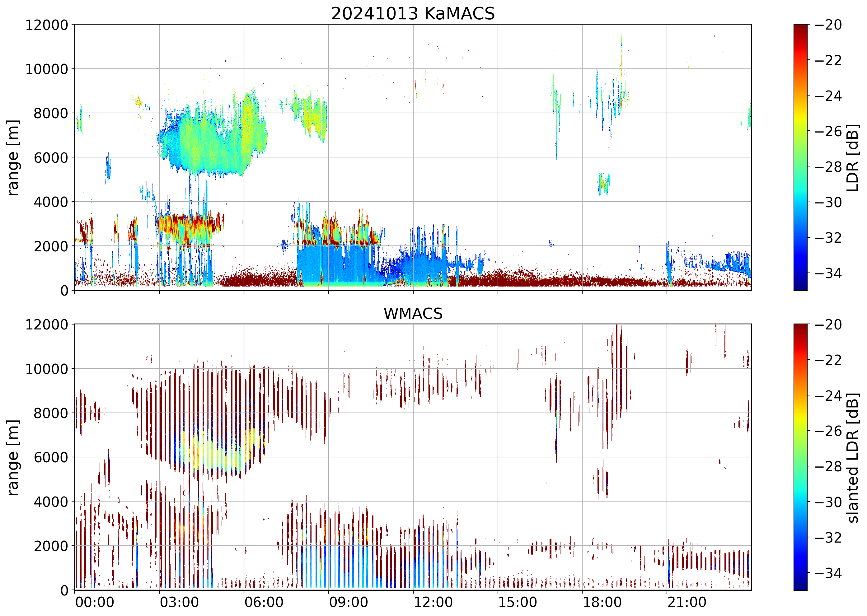
Task: Click the 03:00 x-axis tick label
Action: tap(179, 602)
